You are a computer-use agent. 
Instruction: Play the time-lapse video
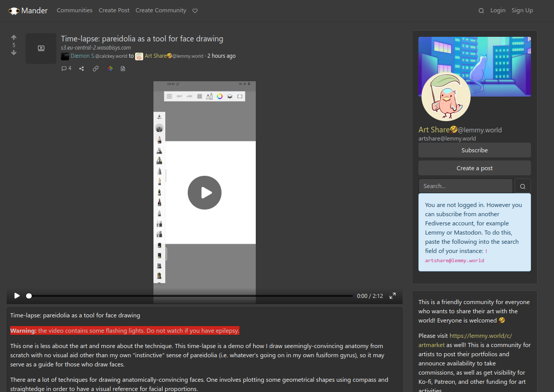(x=16, y=295)
